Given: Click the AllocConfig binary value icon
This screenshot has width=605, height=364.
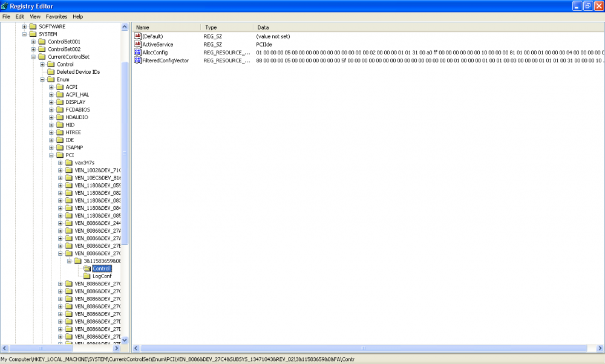Looking at the screenshot, I should click(x=138, y=53).
